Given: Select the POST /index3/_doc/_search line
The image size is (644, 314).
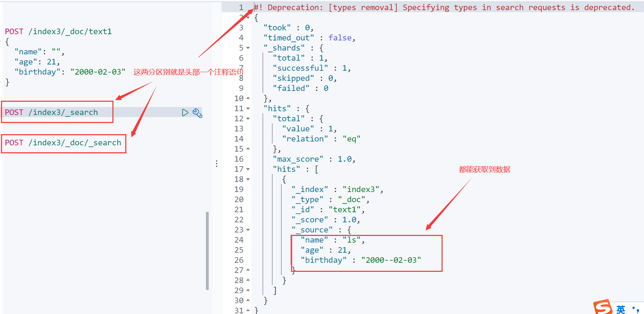Looking at the screenshot, I should (63, 143).
